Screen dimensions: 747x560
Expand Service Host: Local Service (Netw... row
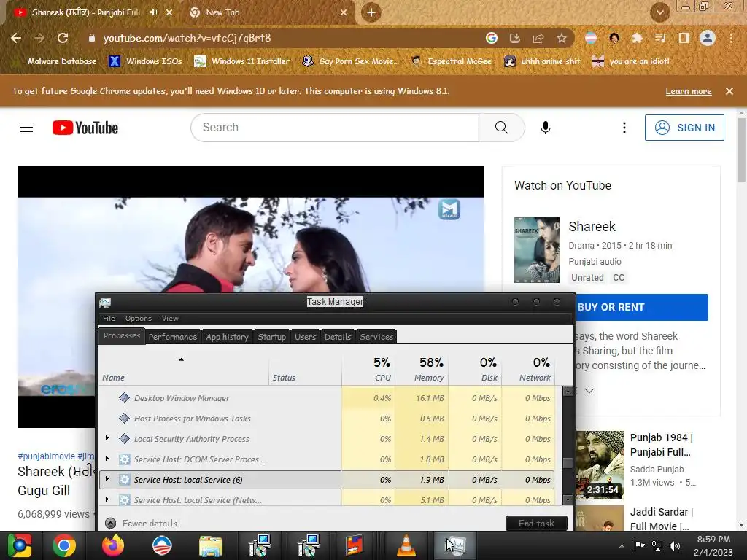pos(107,499)
